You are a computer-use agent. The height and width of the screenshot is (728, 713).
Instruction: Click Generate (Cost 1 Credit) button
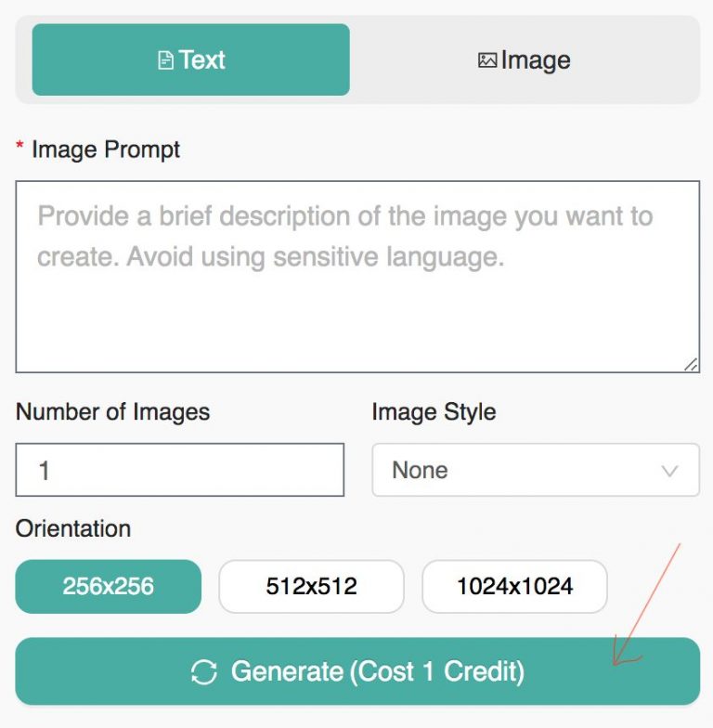coord(357,671)
